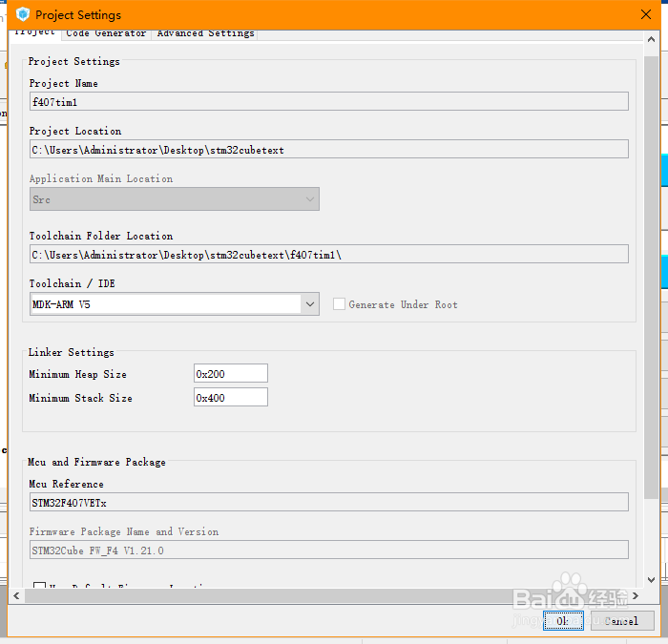Click the Linker Settings group label
Viewport: 668px width, 644px height.
pyautogui.click(x=72, y=352)
